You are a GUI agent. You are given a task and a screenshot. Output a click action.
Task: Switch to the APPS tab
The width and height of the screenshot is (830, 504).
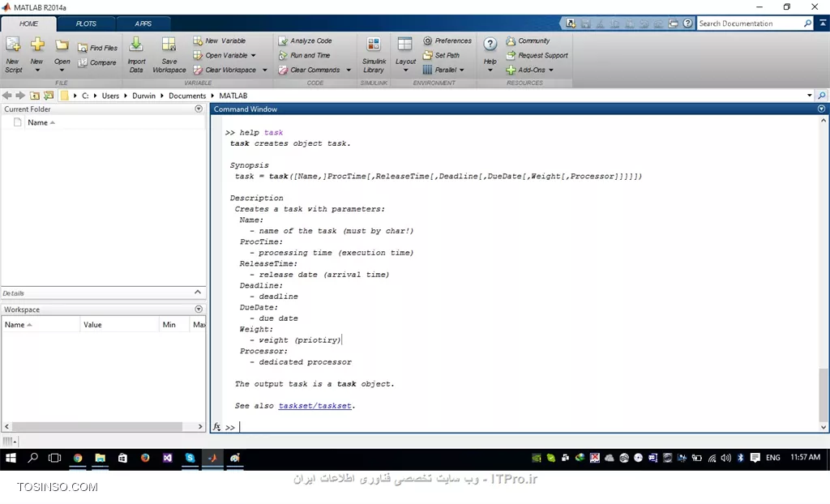point(143,23)
